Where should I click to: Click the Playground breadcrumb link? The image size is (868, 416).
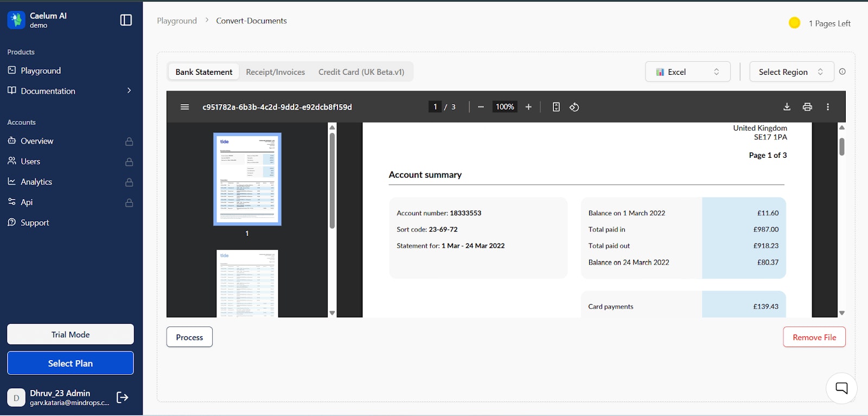coord(177,21)
